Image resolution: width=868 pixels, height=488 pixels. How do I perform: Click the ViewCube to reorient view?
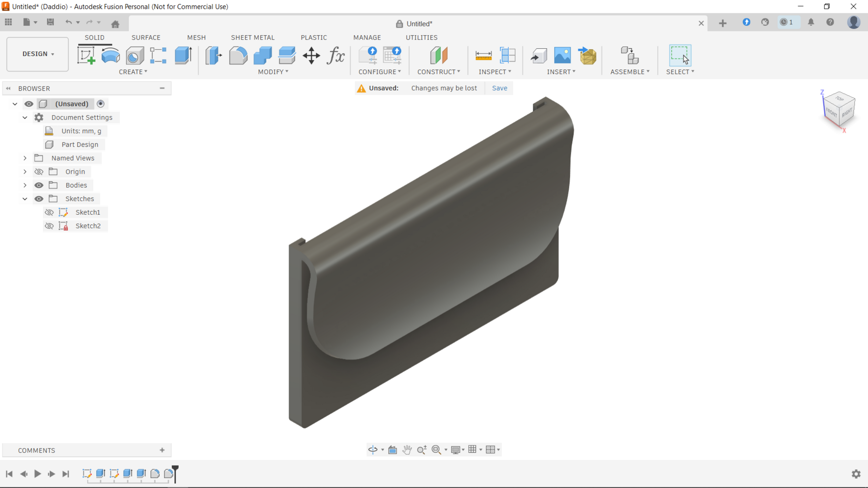coord(840,109)
